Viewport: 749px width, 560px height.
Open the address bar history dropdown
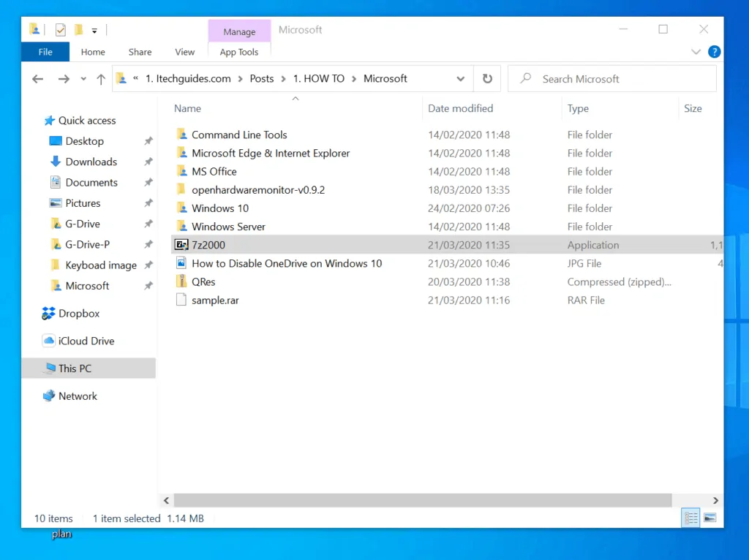[x=461, y=78]
